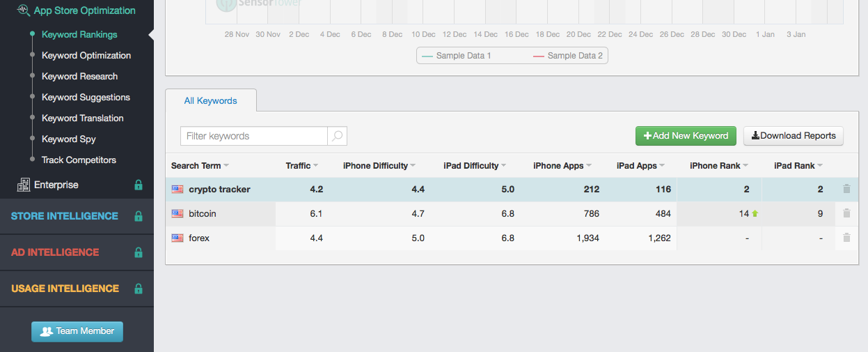Select Keyword Spy in the sidebar

[x=69, y=139]
